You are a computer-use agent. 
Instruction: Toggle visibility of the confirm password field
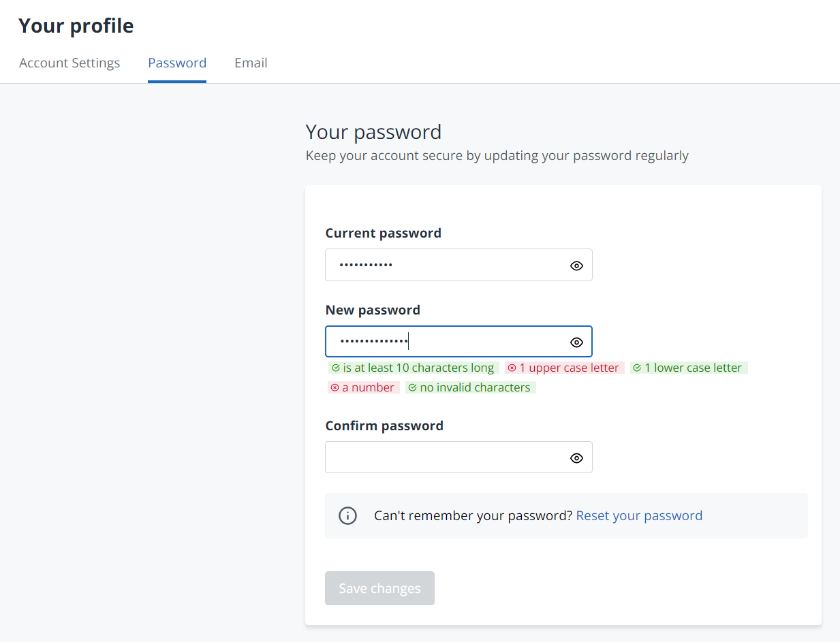576,458
